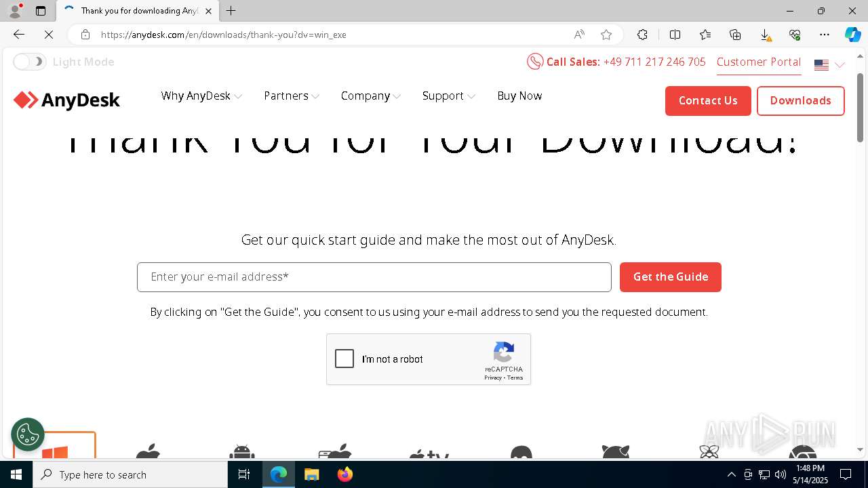The height and width of the screenshot is (488, 868).
Task: Select the Apple TV platform icon
Action: [429, 453]
